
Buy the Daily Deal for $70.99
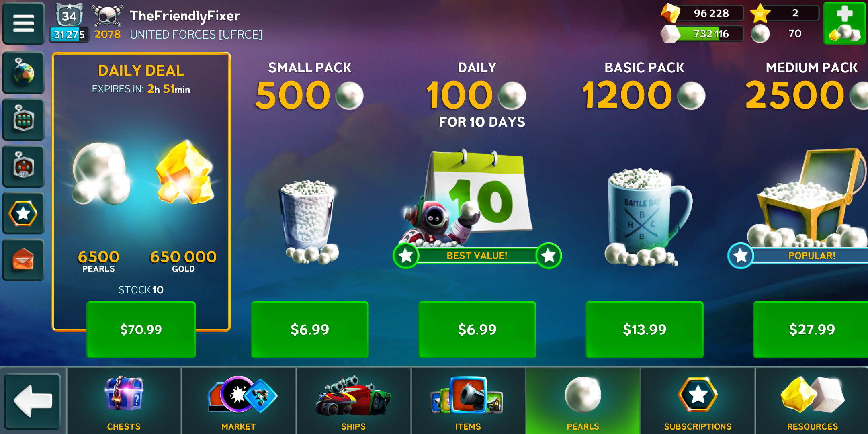141,330
